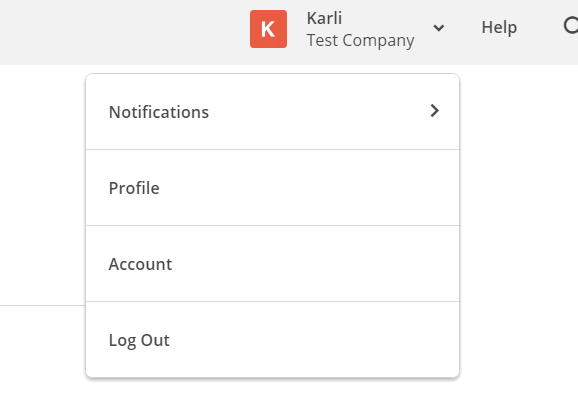The width and height of the screenshot is (578, 411).
Task: Open Account settings menu entry
Action: 272,264
